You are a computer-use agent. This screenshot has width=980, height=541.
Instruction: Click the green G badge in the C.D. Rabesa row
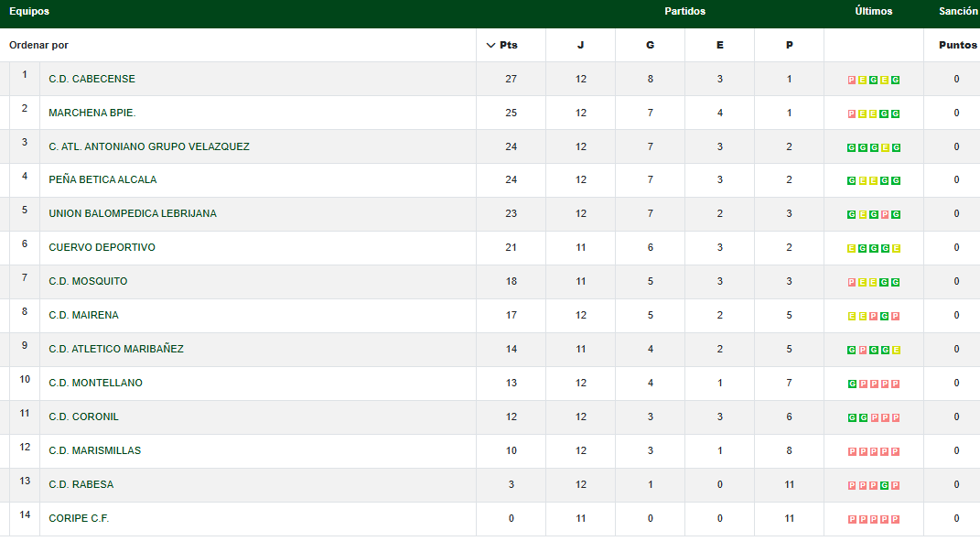885,485
